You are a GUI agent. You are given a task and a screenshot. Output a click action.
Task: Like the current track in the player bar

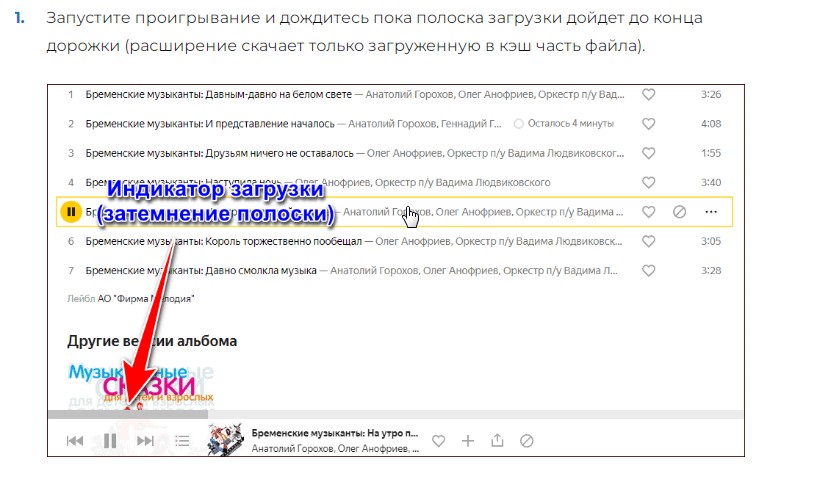click(x=439, y=441)
